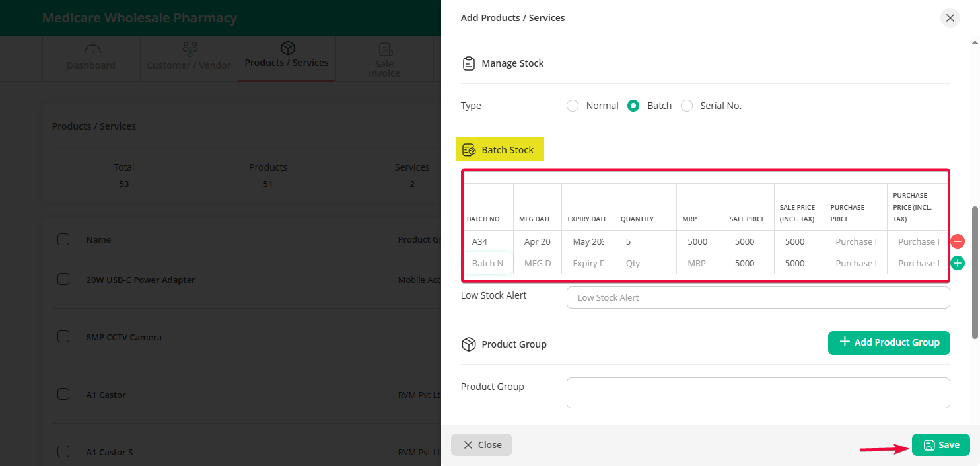
Task: Click the Dashboard gauge icon
Action: click(x=91, y=50)
